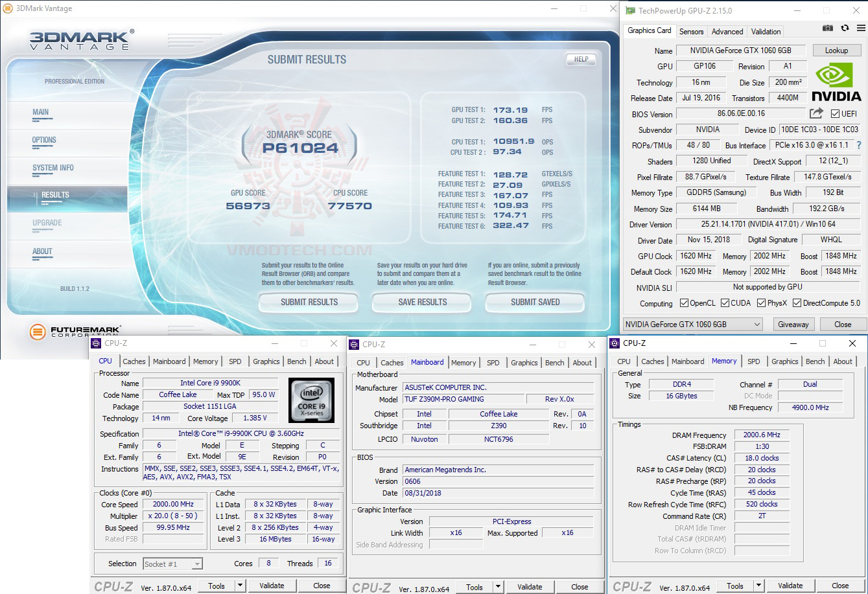
Task: Open the GPU-Z hamburger menu icon
Action: 860,28
